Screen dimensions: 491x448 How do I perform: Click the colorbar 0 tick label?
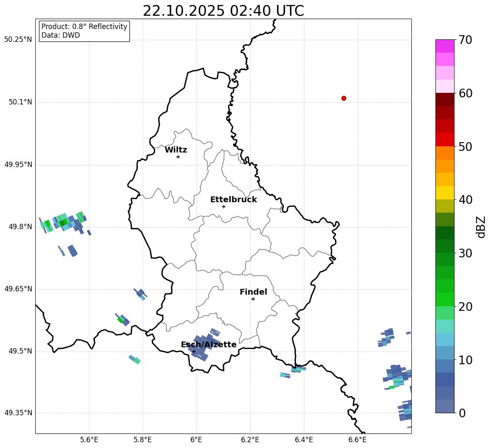coord(462,413)
